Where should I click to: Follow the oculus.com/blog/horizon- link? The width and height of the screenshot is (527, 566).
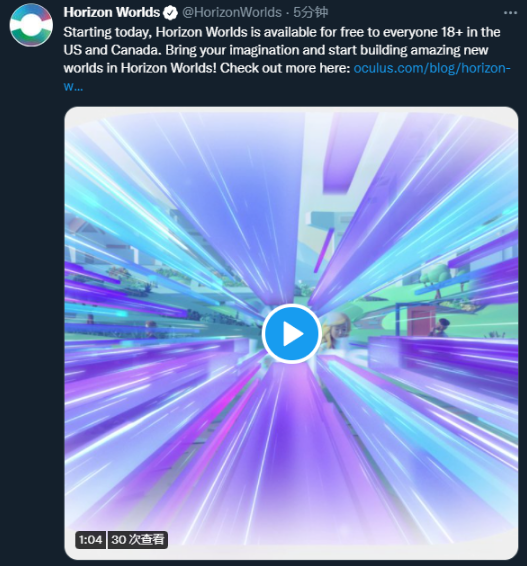pos(432,68)
